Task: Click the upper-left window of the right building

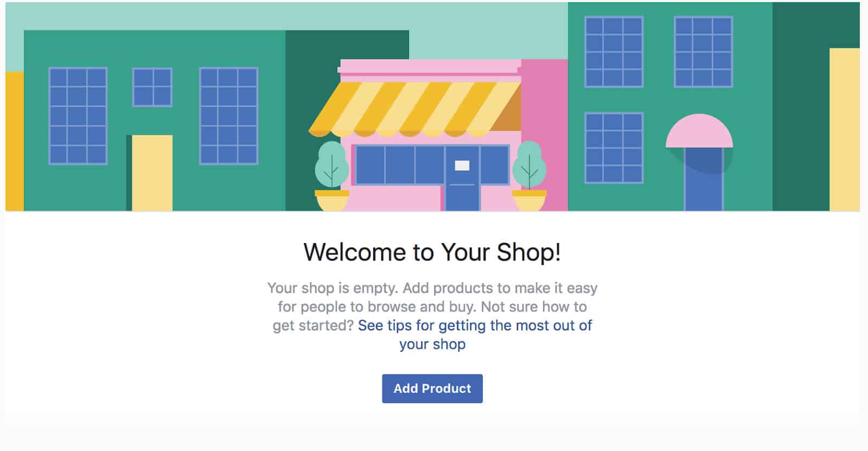Action: [x=614, y=52]
